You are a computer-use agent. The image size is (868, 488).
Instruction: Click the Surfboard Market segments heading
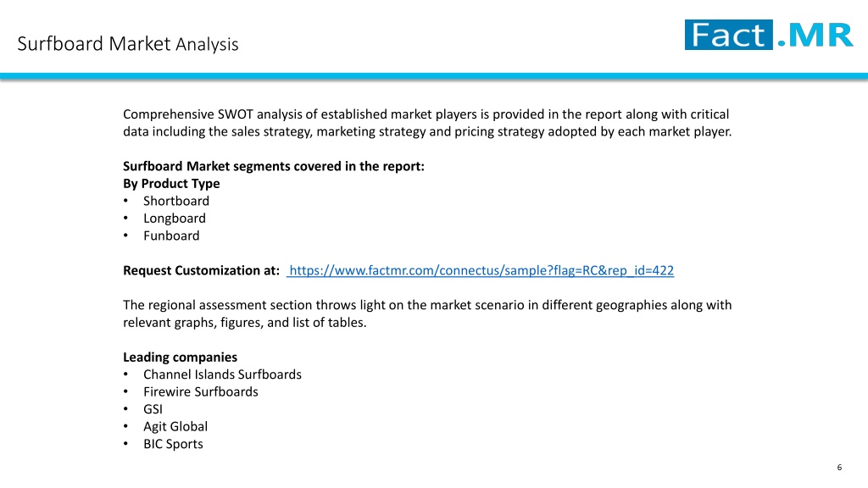click(274, 167)
